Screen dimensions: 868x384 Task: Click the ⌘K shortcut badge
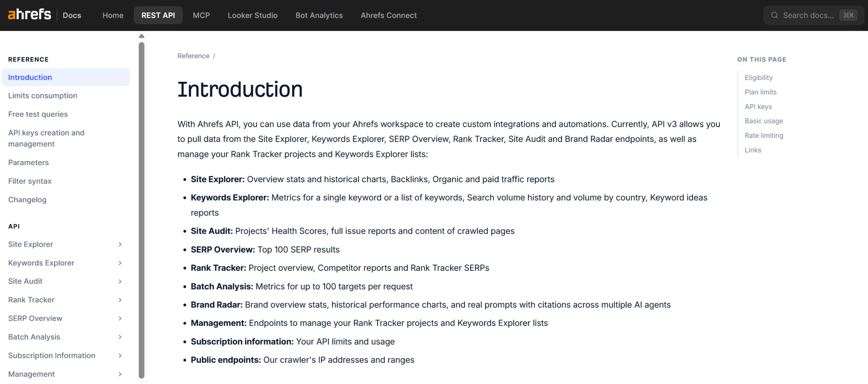click(849, 15)
